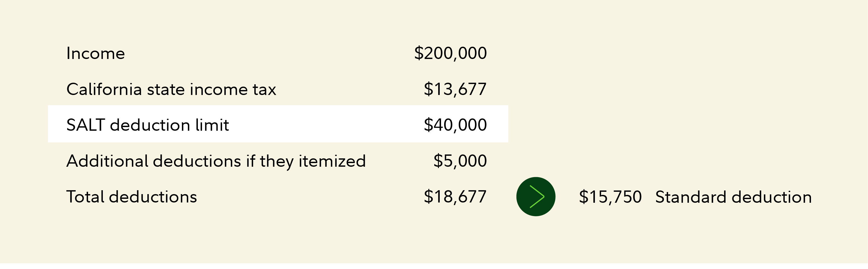
Task: Click Additional deductions if they itemized
Action: (216, 161)
